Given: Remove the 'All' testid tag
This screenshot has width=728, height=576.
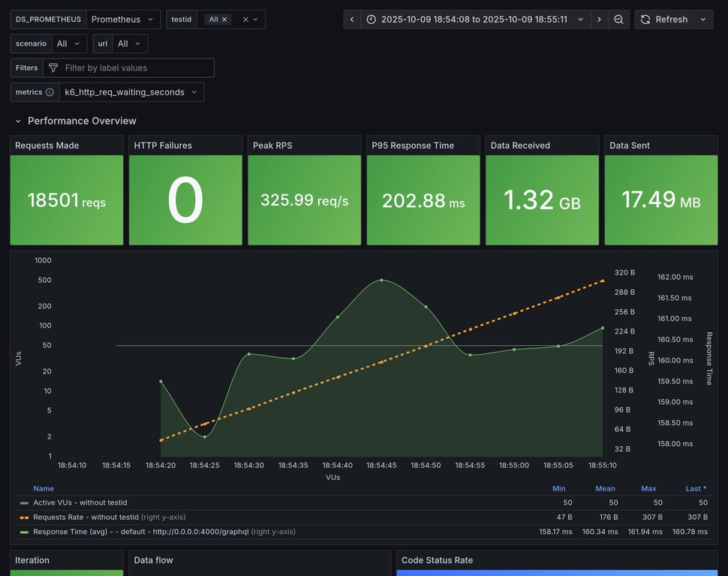Looking at the screenshot, I should pos(224,19).
